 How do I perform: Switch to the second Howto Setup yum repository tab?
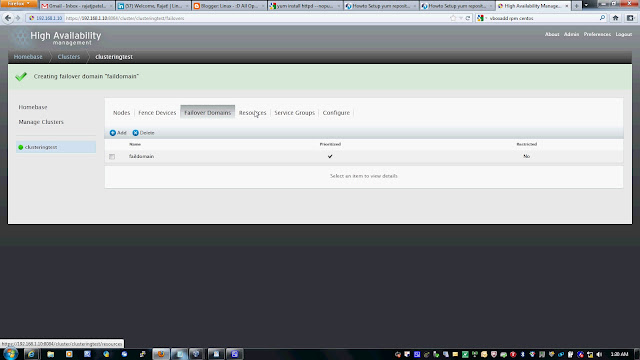pos(457,6)
